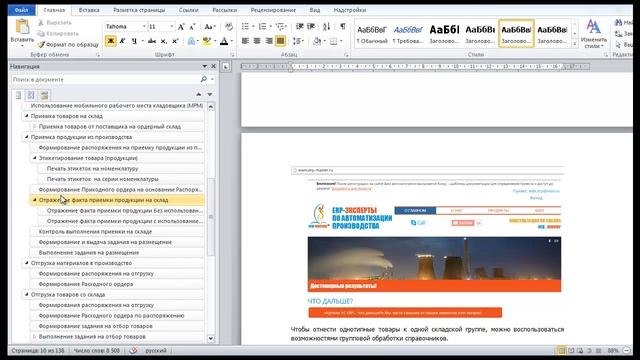Open the Навигация pane options arrow
640x360 pixels.
(204, 66)
